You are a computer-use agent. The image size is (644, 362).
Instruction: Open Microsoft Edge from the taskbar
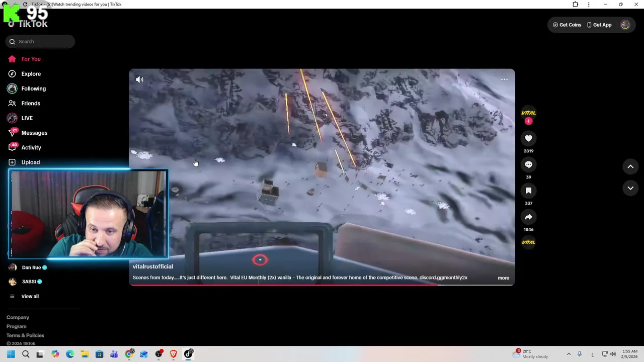70,354
